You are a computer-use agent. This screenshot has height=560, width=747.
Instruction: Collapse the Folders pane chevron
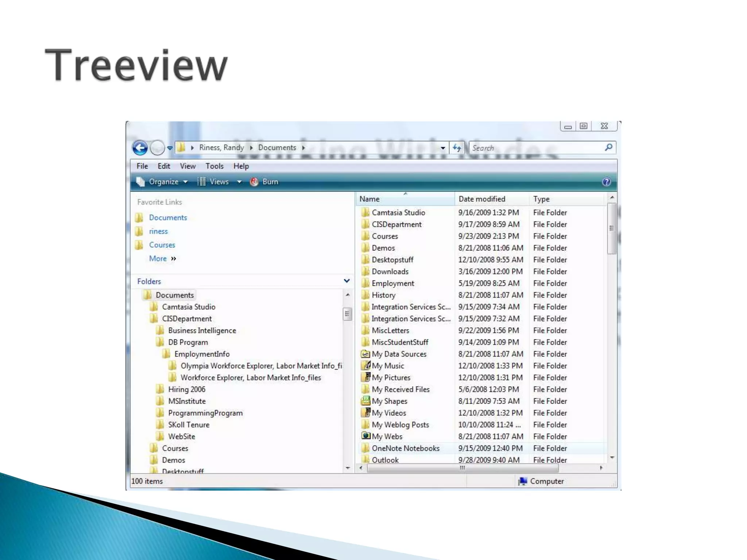[x=347, y=281]
